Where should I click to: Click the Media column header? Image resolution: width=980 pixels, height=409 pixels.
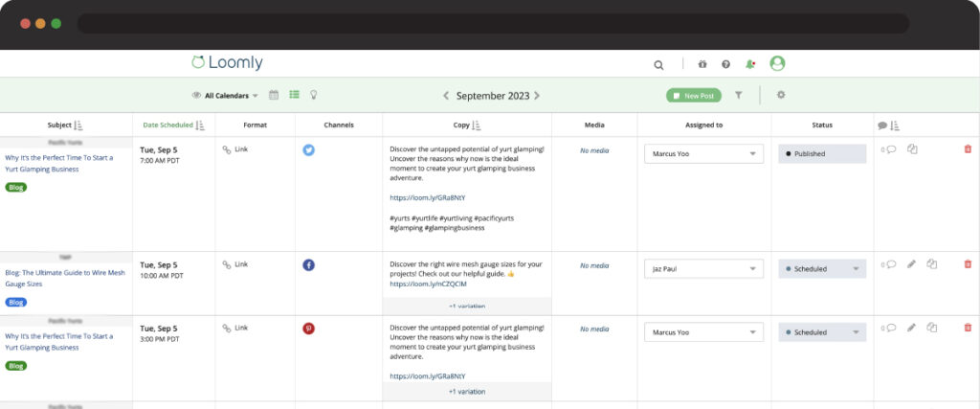click(594, 125)
